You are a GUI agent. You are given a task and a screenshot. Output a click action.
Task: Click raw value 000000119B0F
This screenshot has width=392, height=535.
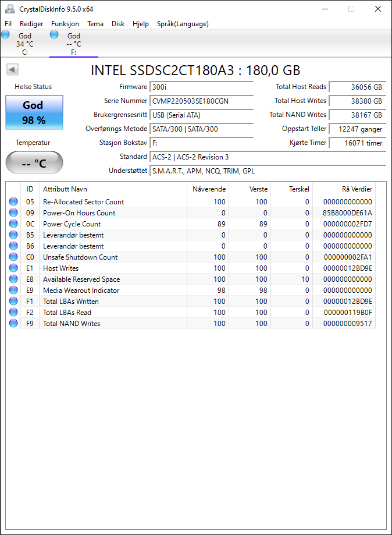(x=347, y=312)
